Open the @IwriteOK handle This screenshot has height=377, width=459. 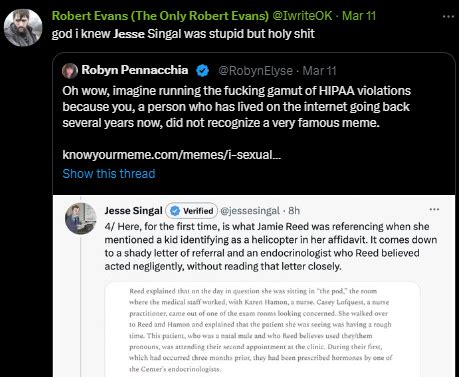click(x=302, y=16)
